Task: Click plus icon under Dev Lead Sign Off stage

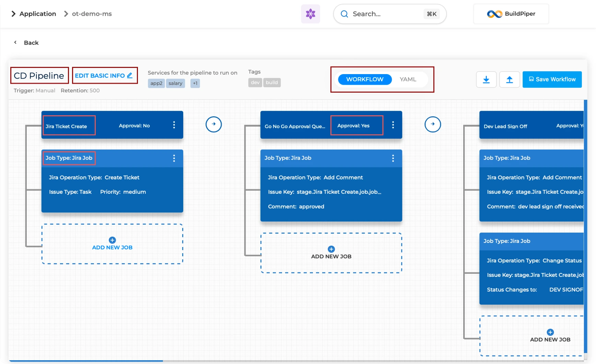Action: 550,332
